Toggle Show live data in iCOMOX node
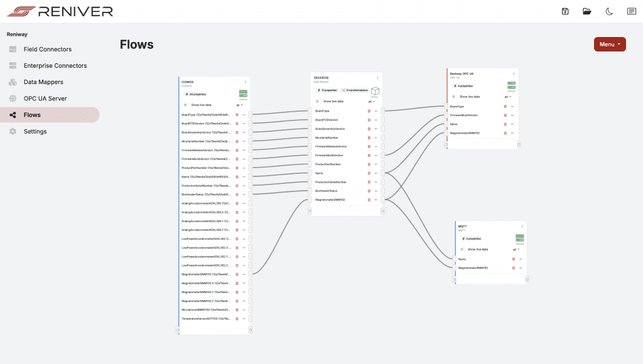This screenshot has height=364, width=643. click(x=186, y=105)
